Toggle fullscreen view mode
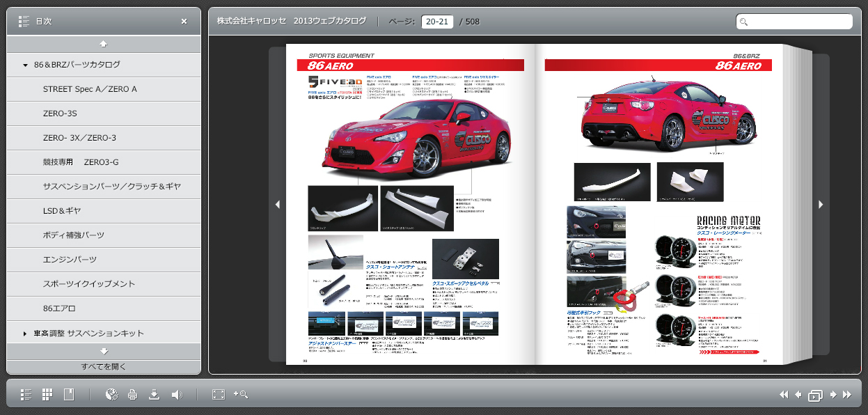This screenshot has width=868, height=415. [219, 395]
